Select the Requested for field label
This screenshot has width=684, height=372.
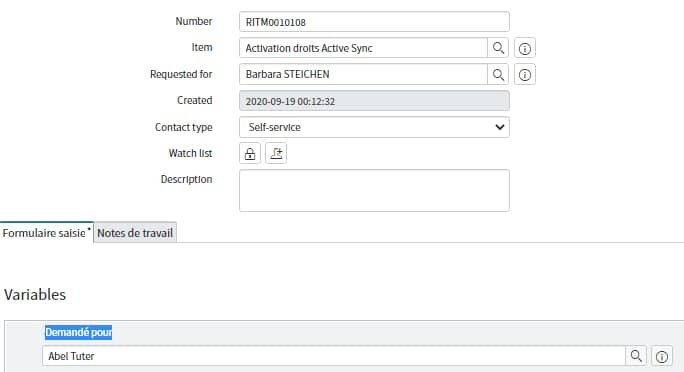(x=181, y=75)
